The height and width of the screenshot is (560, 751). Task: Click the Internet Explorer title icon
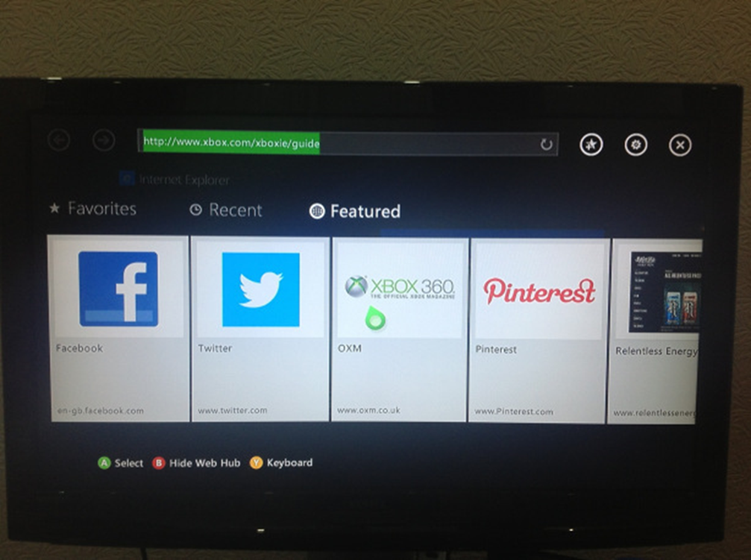pos(127,179)
